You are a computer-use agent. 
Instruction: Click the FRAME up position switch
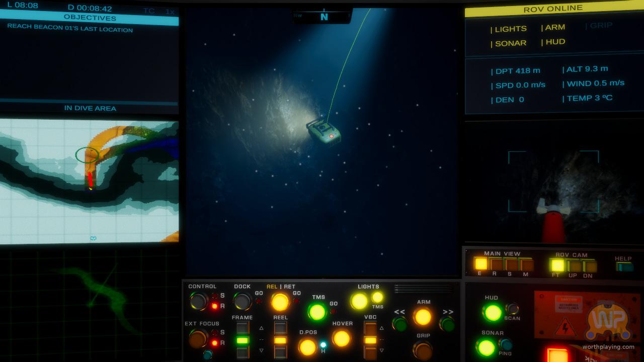(243, 328)
